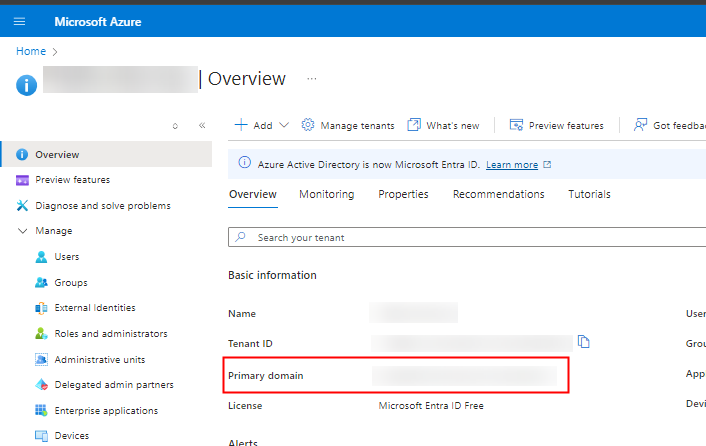Open Delegated admin partners

113,385
